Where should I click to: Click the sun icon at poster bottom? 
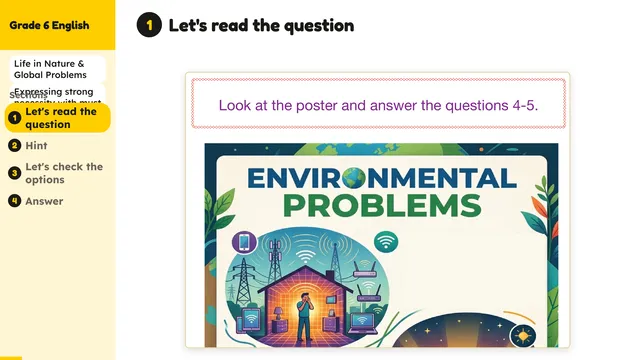tap(523, 336)
